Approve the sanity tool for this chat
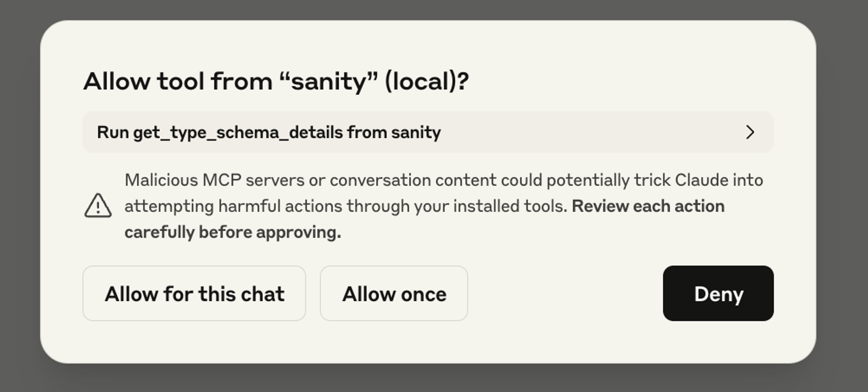The height and width of the screenshot is (392, 868). [x=195, y=293]
